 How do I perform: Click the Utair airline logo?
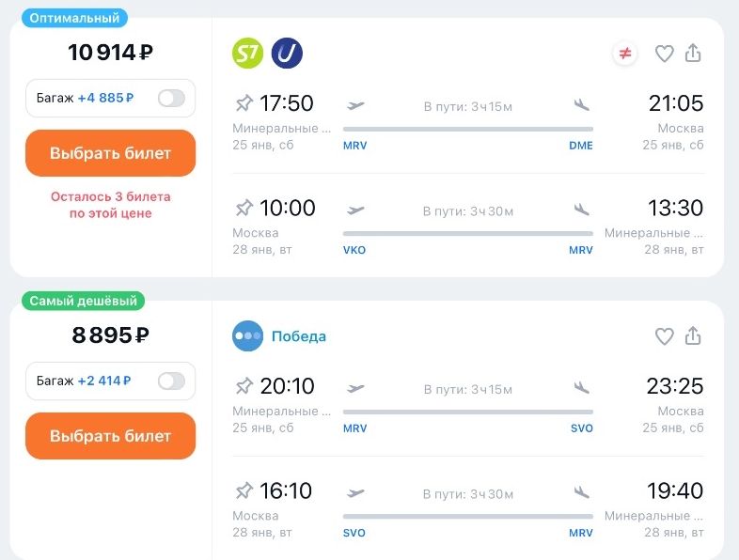[x=287, y=53]
